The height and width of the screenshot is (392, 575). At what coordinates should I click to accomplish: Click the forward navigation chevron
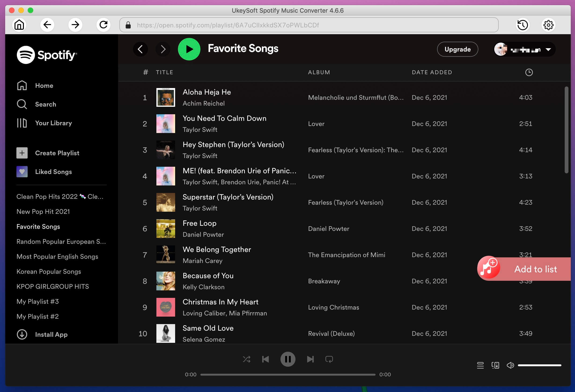(162, 49)
